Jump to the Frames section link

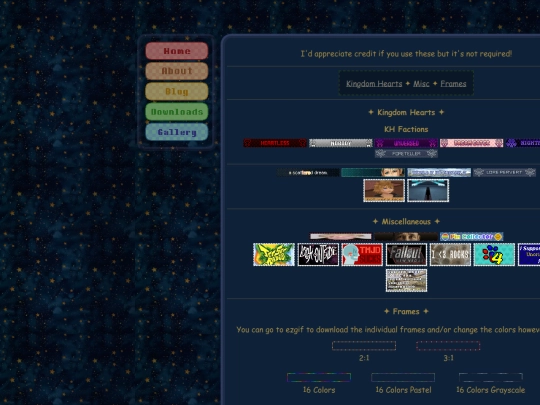pyautogui.click(x=453, y=84)
